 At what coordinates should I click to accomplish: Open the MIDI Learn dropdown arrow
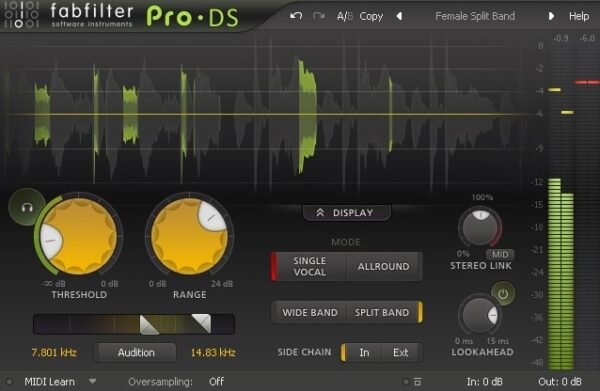(93, 381)
